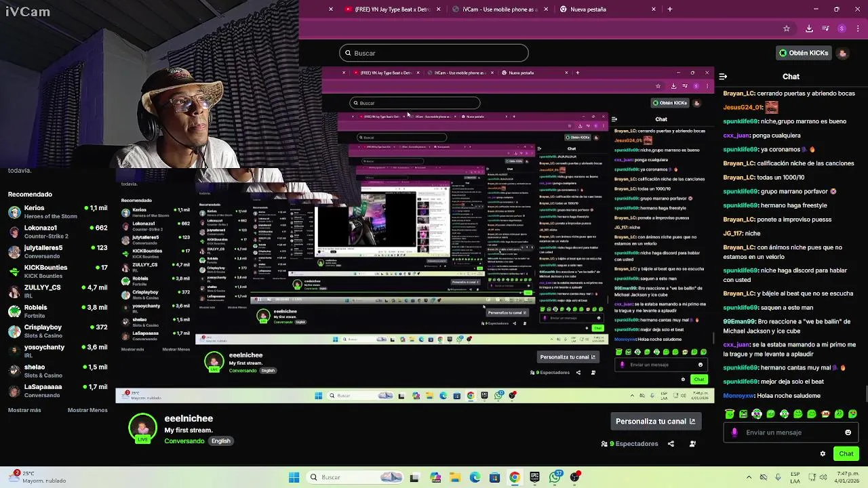Viewport: 868px width, 488px height.
Task: Open recommended channel LaSapaaaaa
Action: point(58,390)
